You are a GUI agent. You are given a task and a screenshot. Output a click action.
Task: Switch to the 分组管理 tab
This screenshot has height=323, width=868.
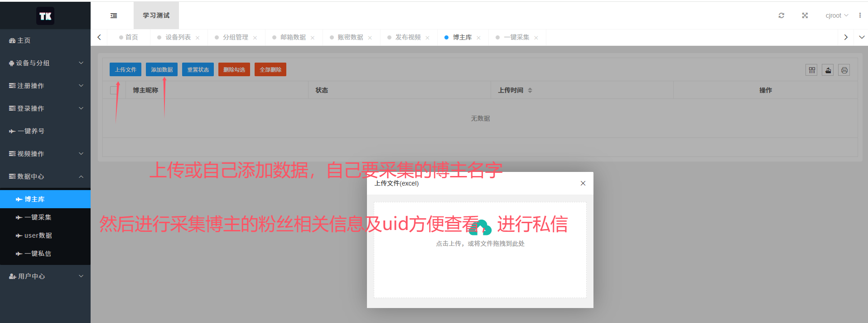click(x=235, y=37)
